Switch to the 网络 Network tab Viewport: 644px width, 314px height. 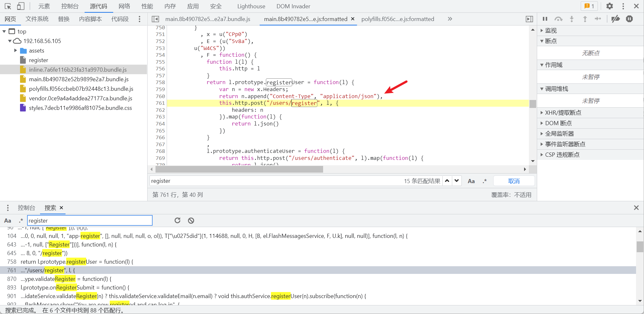124,6
